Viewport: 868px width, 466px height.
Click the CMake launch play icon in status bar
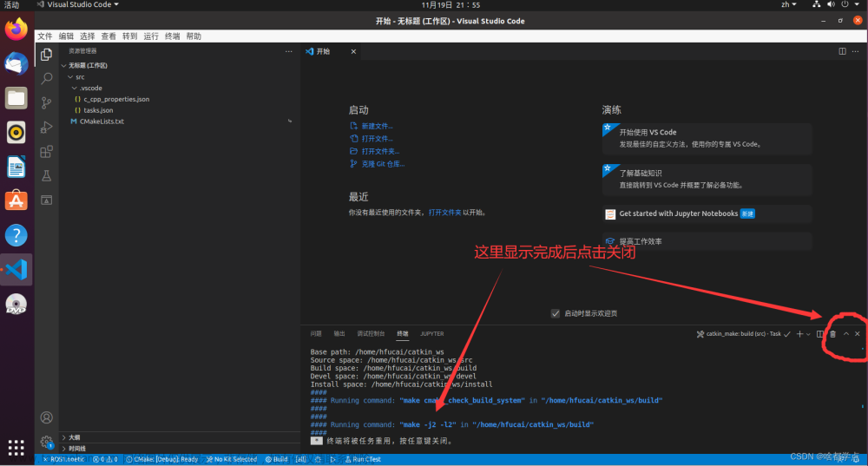(332, 459)
